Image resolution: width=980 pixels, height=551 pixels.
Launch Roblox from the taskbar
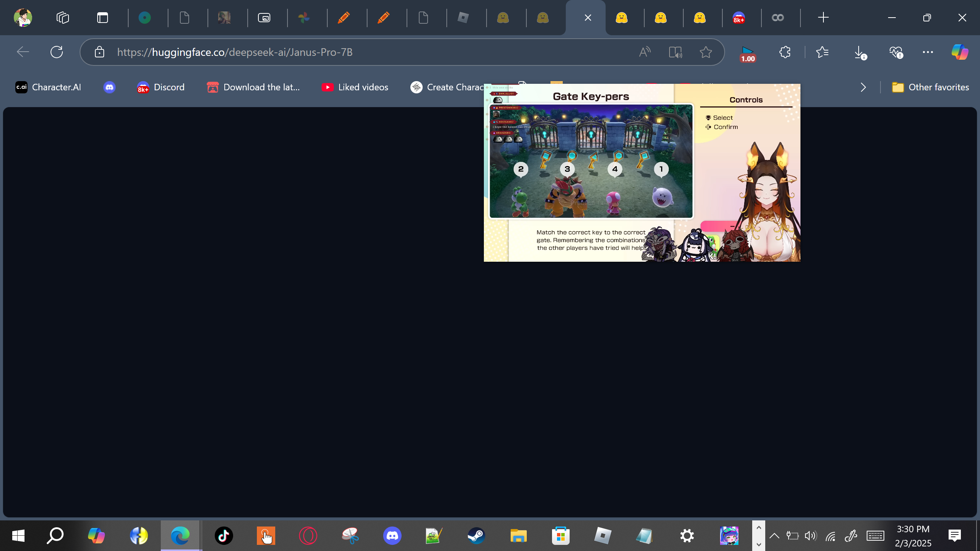pyautogui.click(x=603, y=536)
